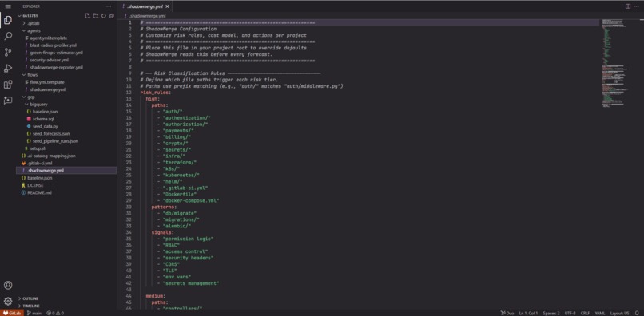Open the Run and Debug view
This screenshot has width=644, height=316.
(8, 68)
